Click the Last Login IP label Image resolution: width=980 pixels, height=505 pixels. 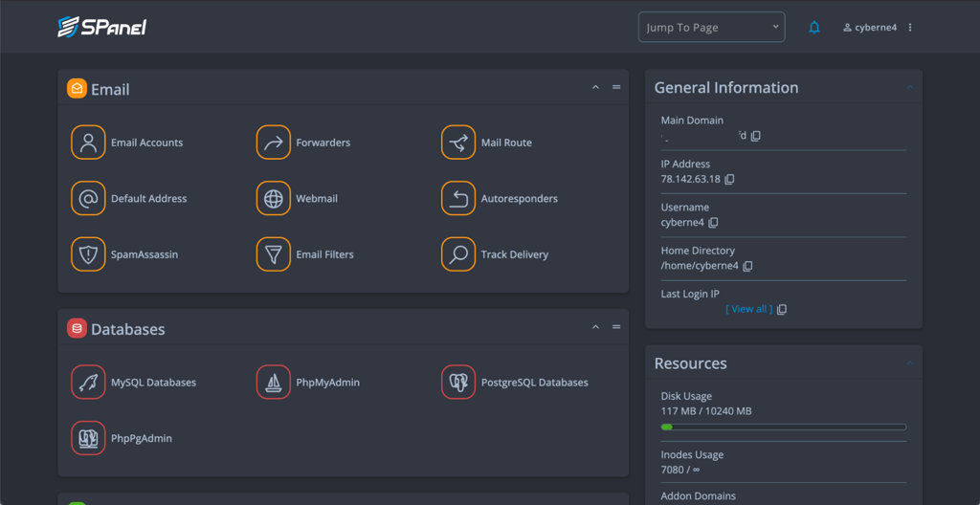point(690,294)
